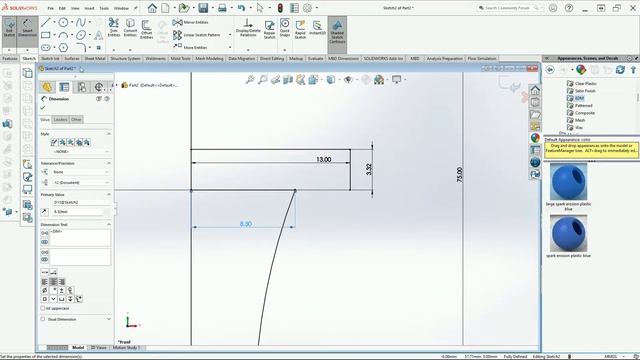
Task: Switch to the Features ribbon tab
Action: point(10,59)
